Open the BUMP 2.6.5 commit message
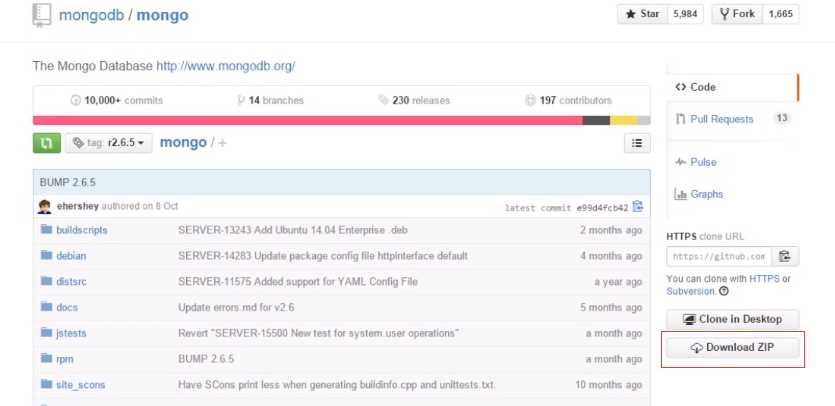This screenshot has height=406, width=835. tap(68, 182)
